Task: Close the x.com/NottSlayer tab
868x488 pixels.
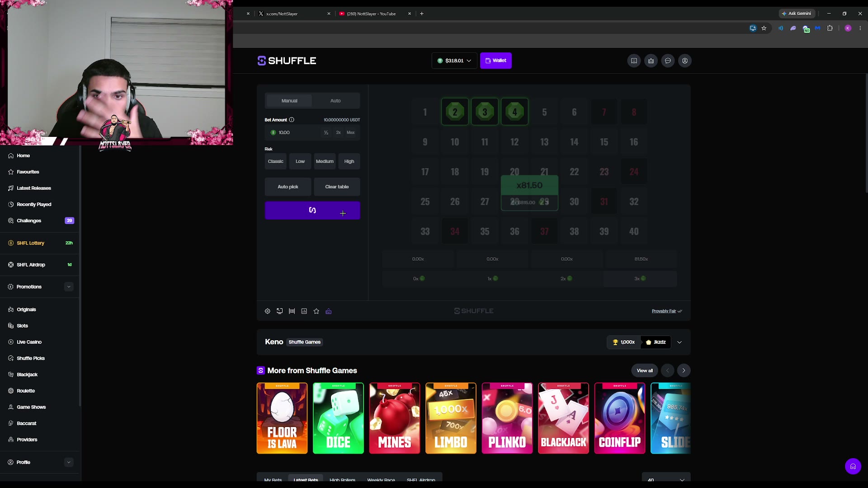Action: tap(329, 14)
